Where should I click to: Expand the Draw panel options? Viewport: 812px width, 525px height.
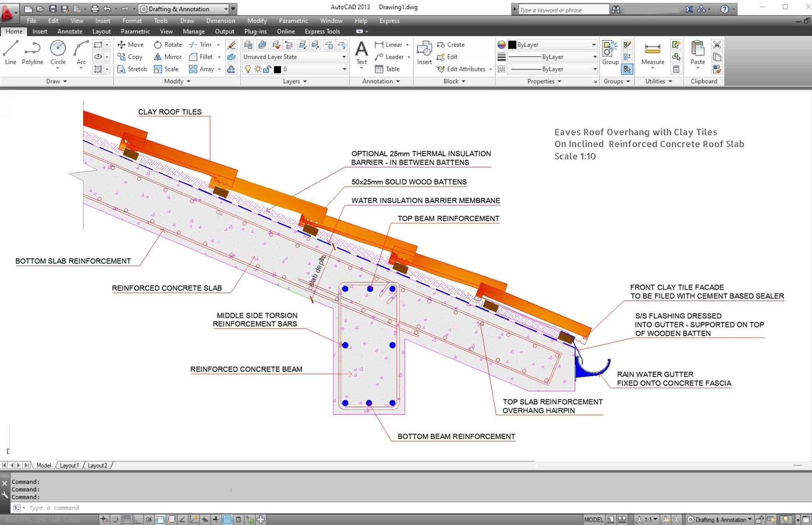tap(56, 81)
